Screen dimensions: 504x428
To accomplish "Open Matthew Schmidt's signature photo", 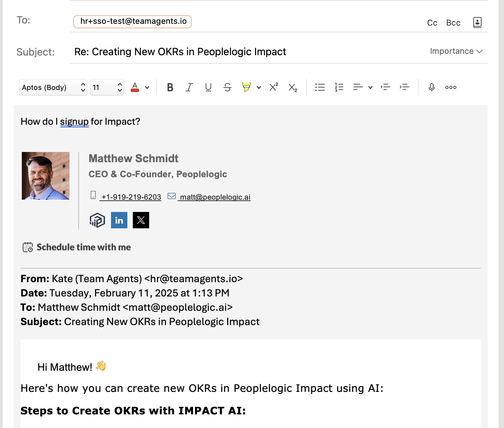I will point(46,176).
